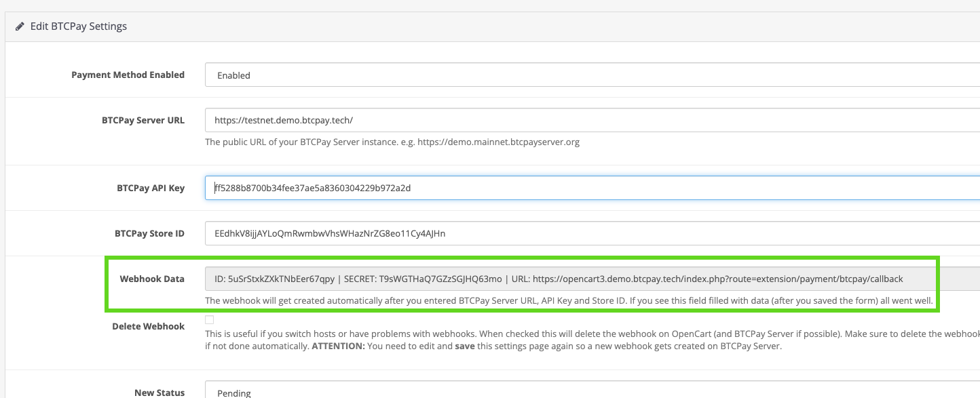Click the Delete Webhook label
980x398 pixels.
[148, 326]
